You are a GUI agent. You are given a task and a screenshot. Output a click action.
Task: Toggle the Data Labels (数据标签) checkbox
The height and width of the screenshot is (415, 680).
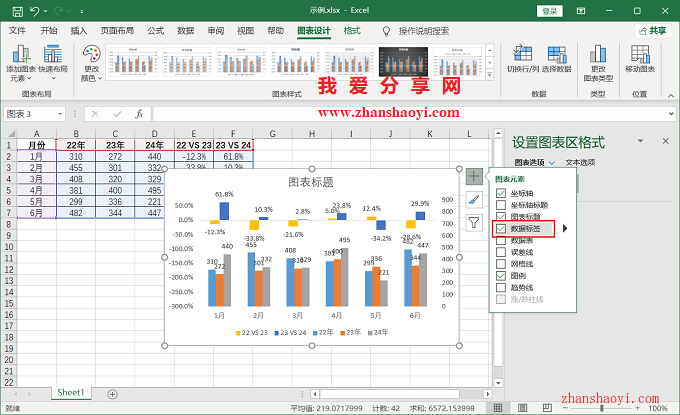[501, 229]
